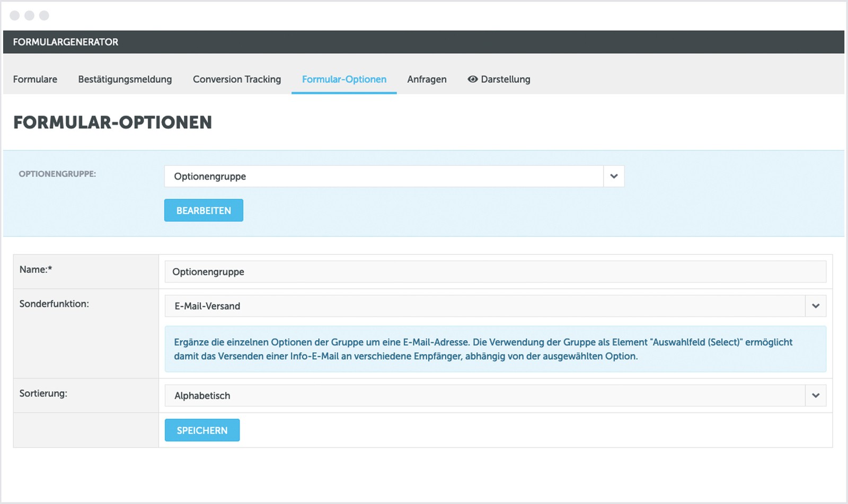Switch to the Bestätigungsmeldung tab
Viewport: 848px width, 504px height.
tap(125, 79)
